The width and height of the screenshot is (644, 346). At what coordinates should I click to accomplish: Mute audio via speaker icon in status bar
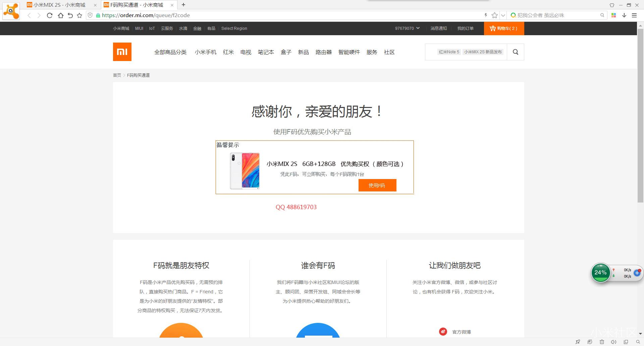pos(614,342)
